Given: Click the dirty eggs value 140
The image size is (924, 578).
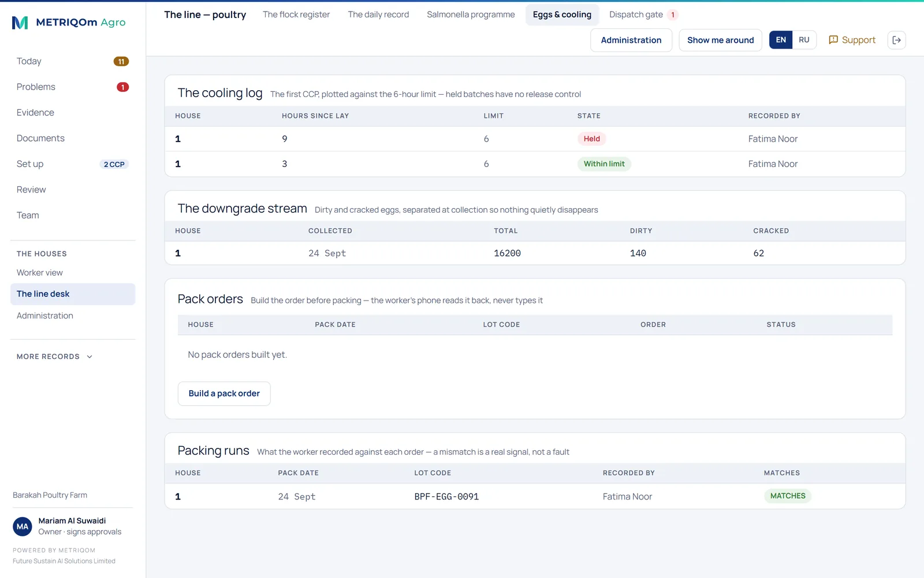Looking at the screenshot, I should 638,253.
